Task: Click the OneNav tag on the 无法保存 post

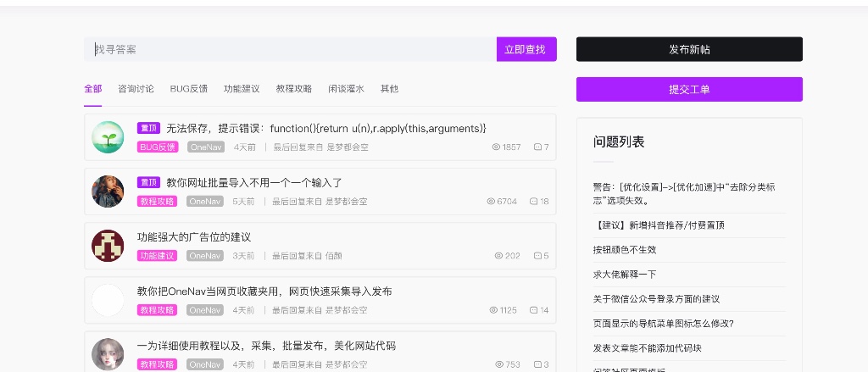Action: (206, 147)
